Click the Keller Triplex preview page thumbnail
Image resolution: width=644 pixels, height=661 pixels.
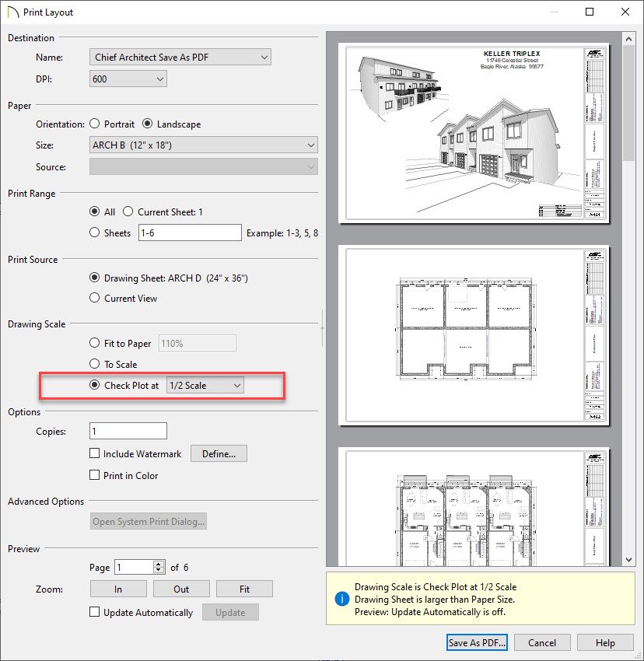coord(474,132)
